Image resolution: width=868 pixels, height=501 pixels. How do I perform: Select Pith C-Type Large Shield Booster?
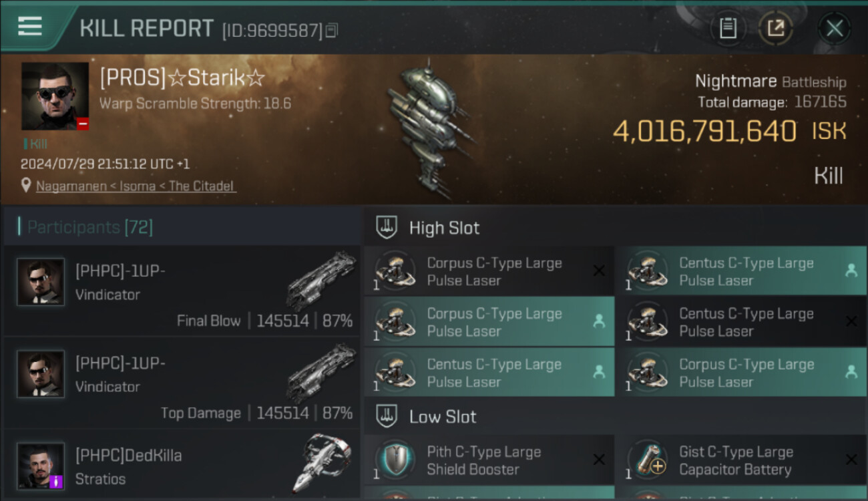(489, 460)
